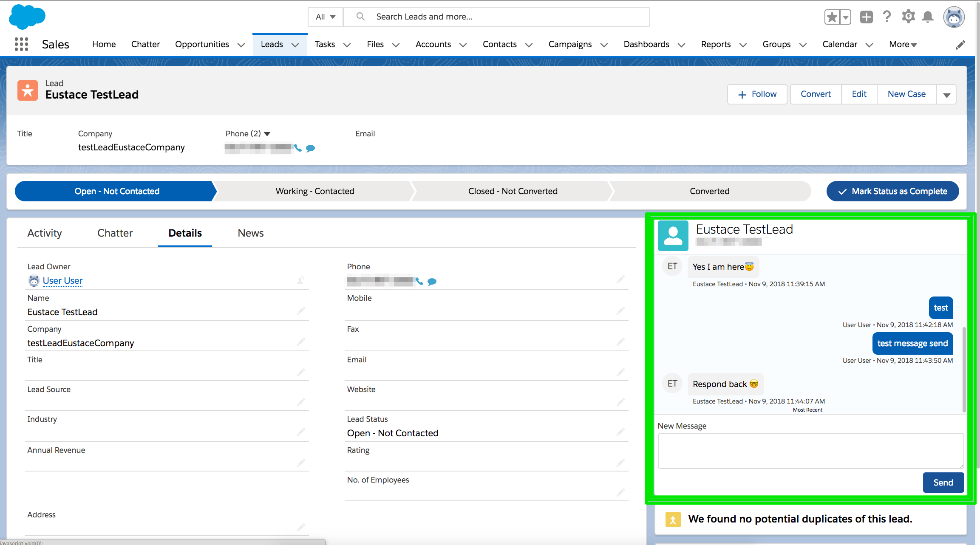Click the Follow button
Viewport: 980px width, 545px height.
tap(757, 94)
